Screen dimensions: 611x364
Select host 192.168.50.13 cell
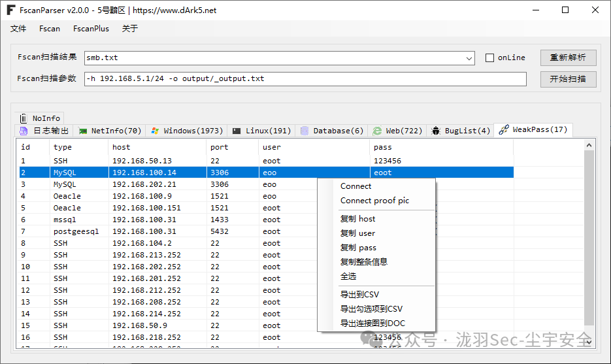[157, 161]
